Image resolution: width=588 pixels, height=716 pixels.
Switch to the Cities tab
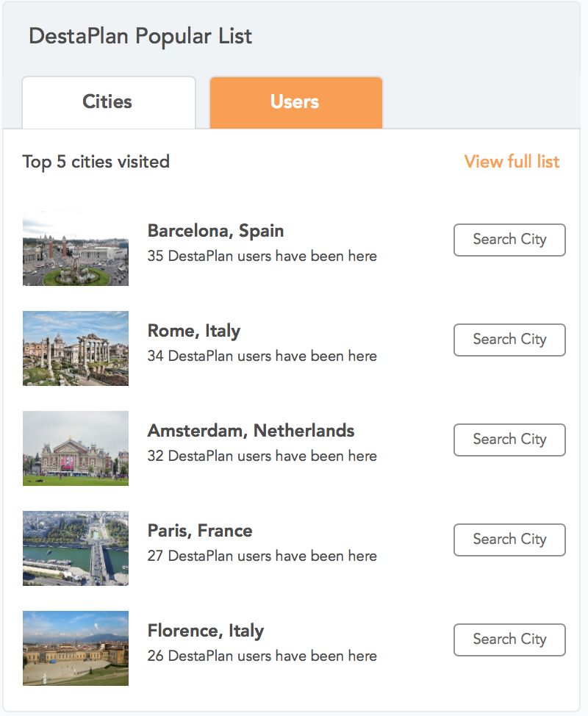click(108, 102)
